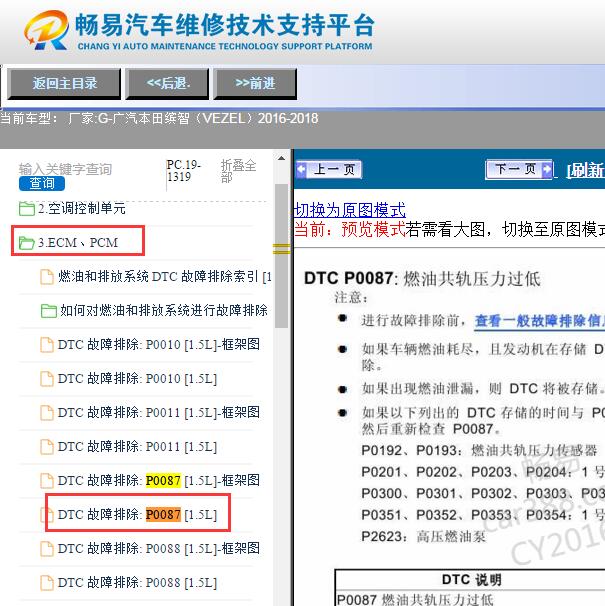Click the 刷新 refresh link
605x606 pixels.
(x=585, y=170)
